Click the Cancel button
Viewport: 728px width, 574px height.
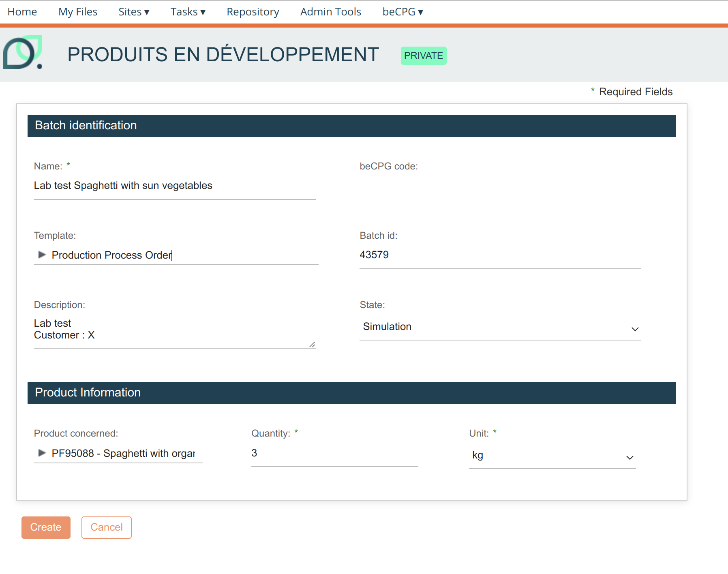[107, 527]
